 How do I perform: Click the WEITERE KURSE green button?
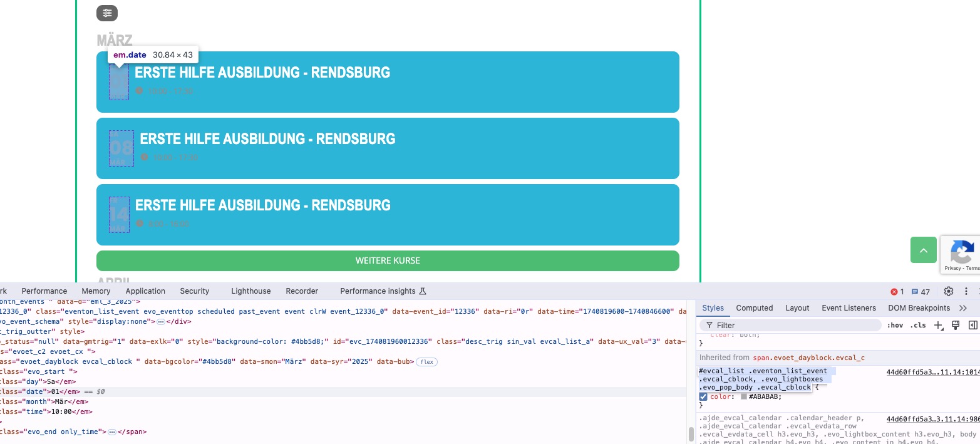click(x=388, y=261)
